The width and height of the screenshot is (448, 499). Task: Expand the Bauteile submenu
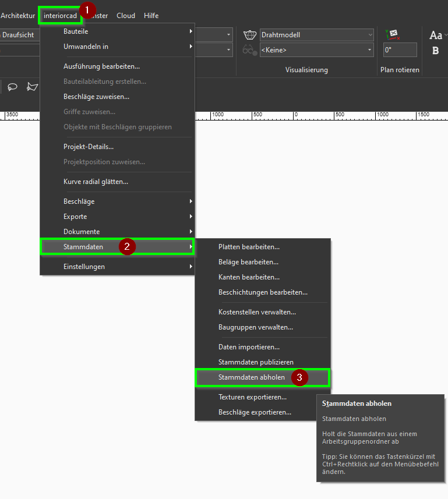(117, 31)
